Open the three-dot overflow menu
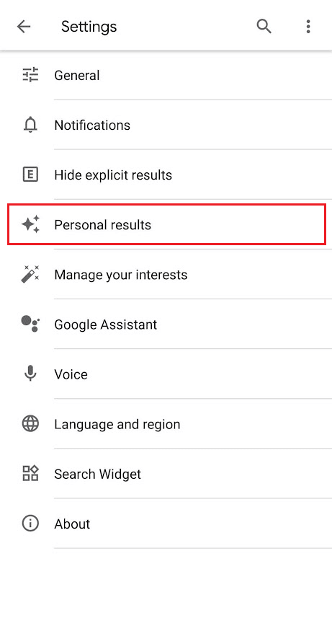The width and height of the screenshot is (332, 644). click(x=308, y=26)
